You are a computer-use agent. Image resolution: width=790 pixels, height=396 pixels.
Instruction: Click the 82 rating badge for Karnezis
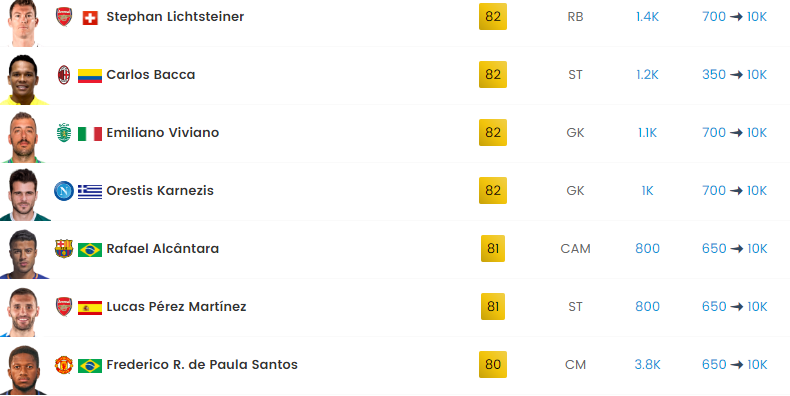click(493, 190)
